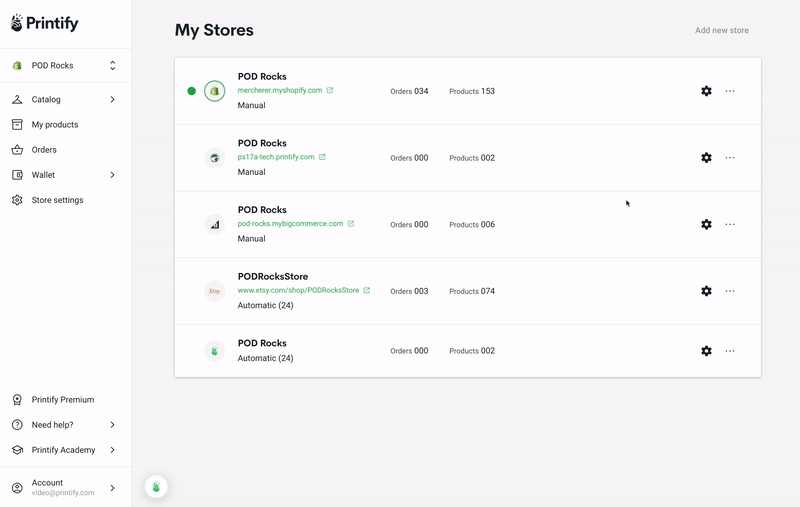
Task: Open settings gear for ps17a-tech.printify.com store
Action: pos(706,158)
